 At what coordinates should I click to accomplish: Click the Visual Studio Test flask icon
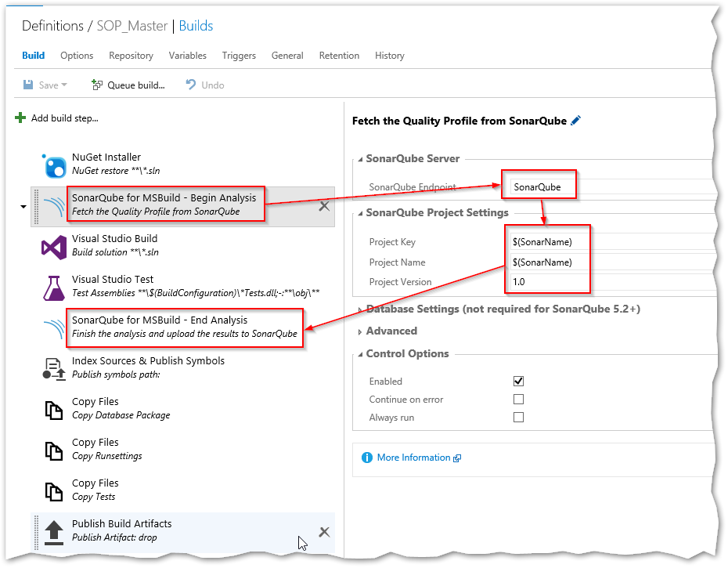[x=54, y=288]
